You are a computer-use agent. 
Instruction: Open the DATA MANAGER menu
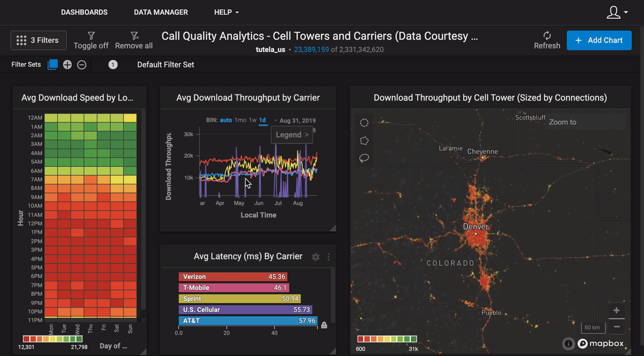161,12
